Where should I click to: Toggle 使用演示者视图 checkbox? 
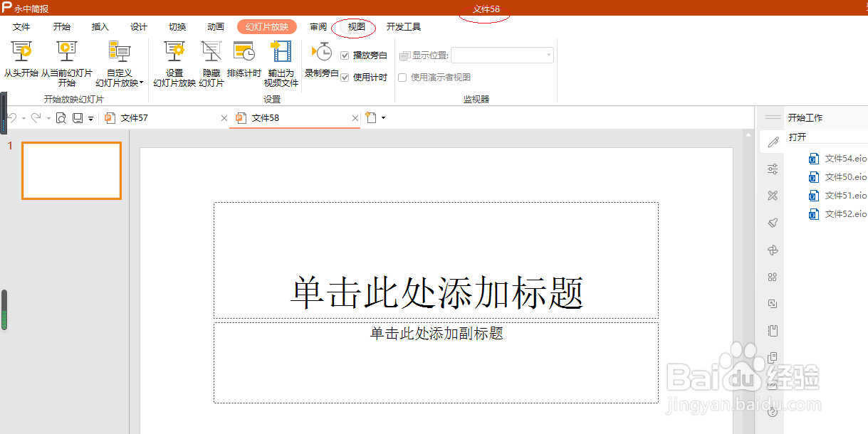[402, 78]
